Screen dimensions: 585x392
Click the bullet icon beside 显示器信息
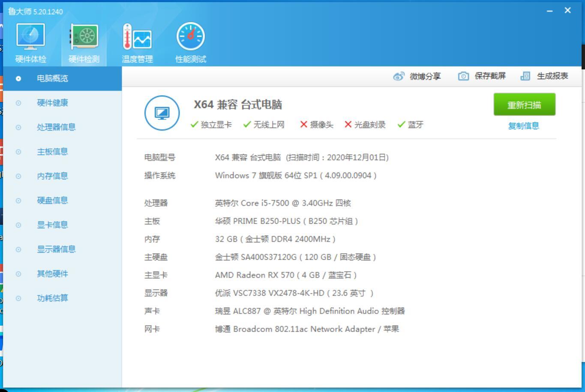click(18, 249)
